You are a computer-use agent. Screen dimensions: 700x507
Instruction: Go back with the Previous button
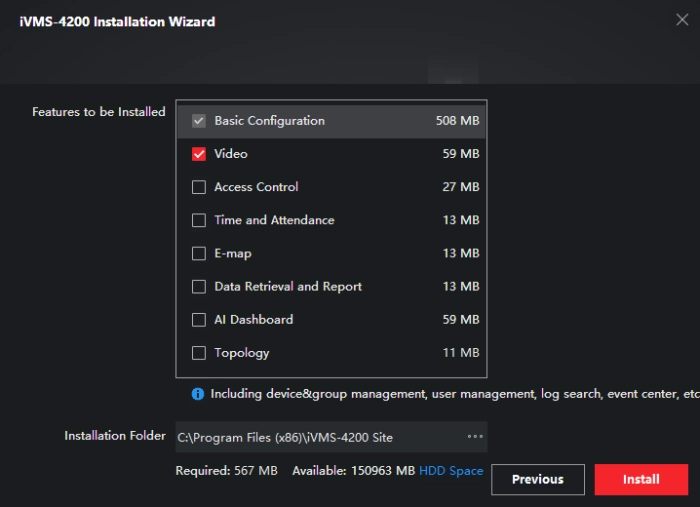tap(538, 479)
